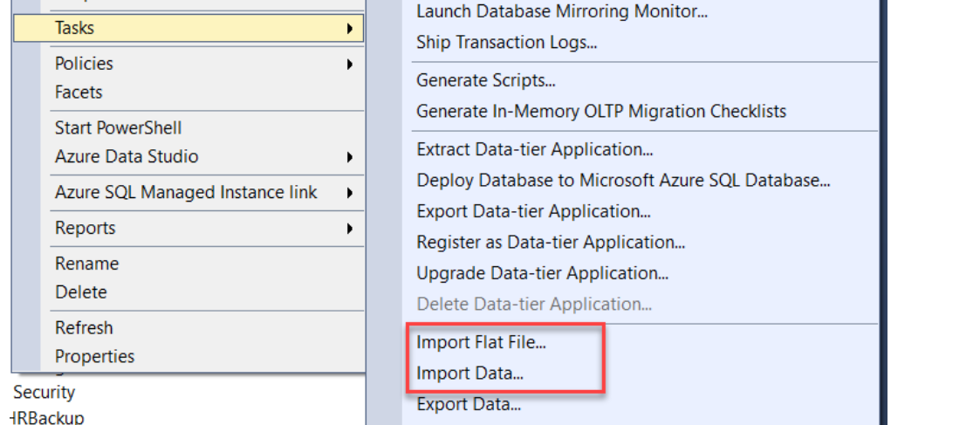Open the Reports submenu

85,228
